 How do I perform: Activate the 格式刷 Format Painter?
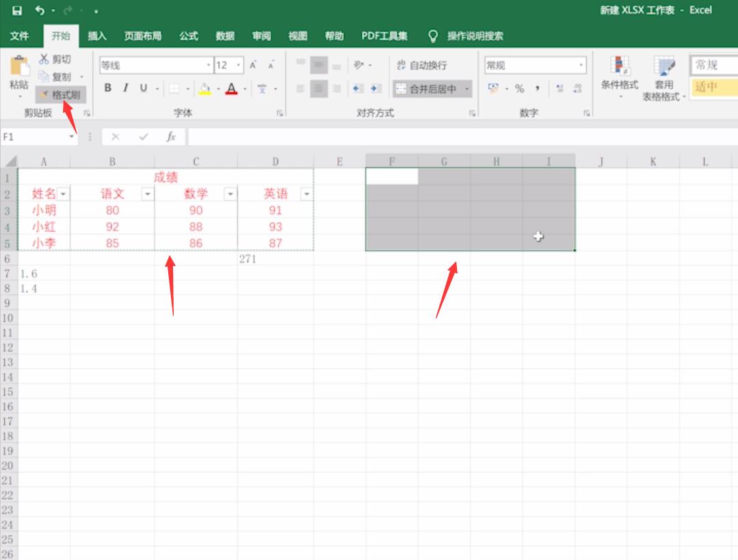click(60, 94)
